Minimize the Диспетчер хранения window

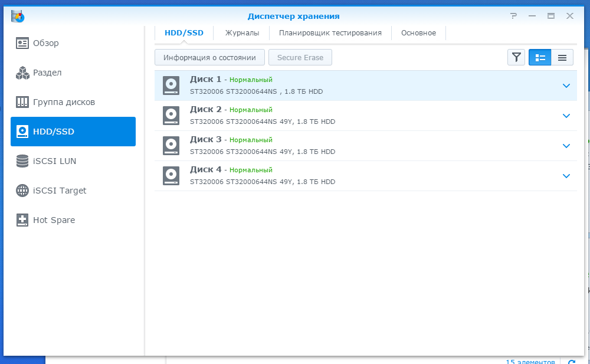point(532,16)
